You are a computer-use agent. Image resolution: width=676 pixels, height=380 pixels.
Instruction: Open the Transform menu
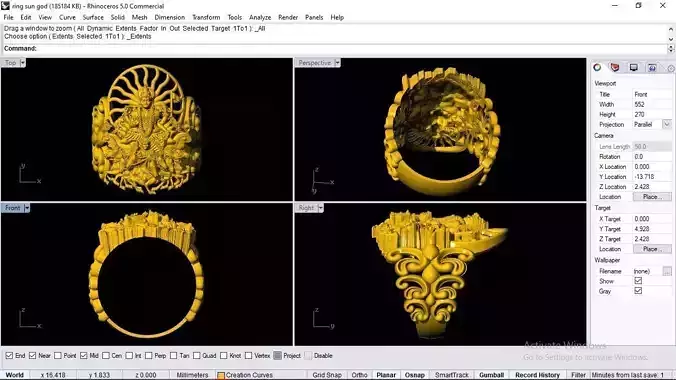click(x=206, y=17)
